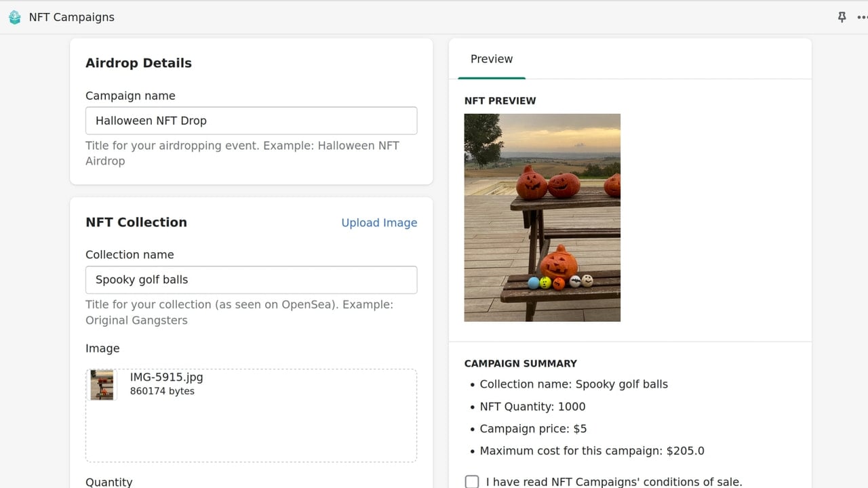
Task: Click the NFT Campaigns app logo icon
Action: [x=15, y=18]
